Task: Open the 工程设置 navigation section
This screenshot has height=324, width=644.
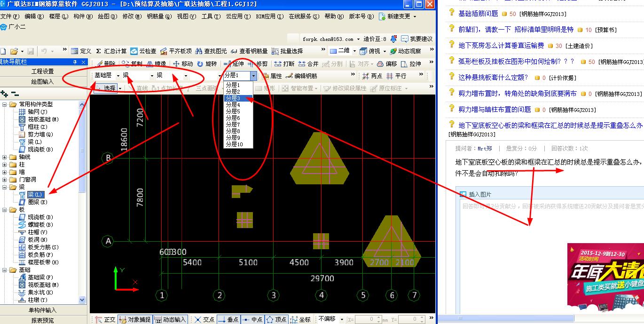Action: (x=43, y=71)
